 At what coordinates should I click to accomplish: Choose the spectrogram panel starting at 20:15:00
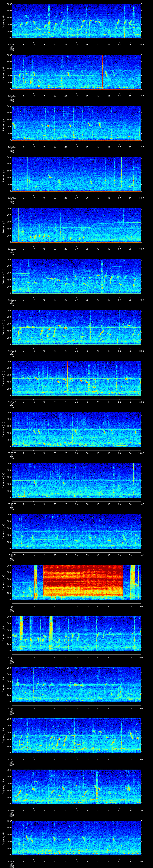77,736
